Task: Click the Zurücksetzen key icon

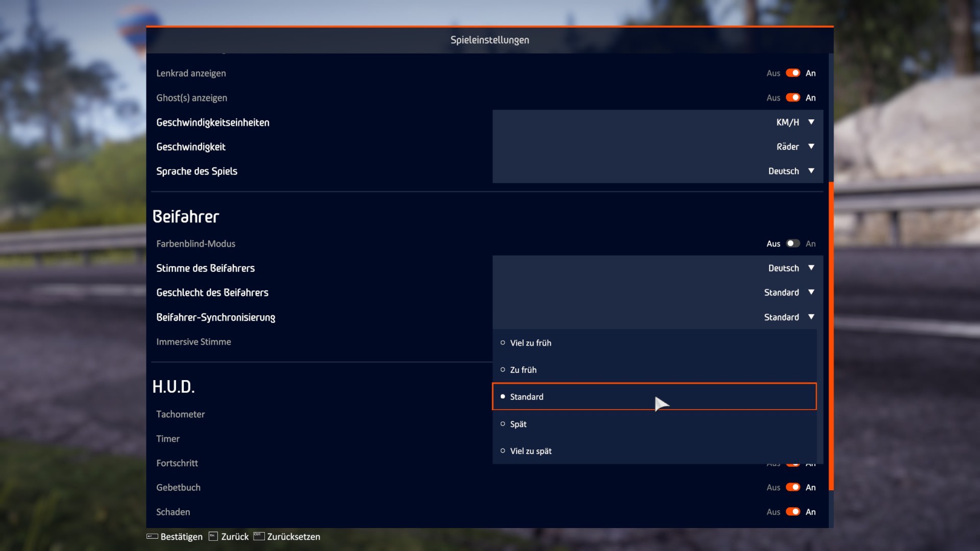Action: (x=259, y=536)
